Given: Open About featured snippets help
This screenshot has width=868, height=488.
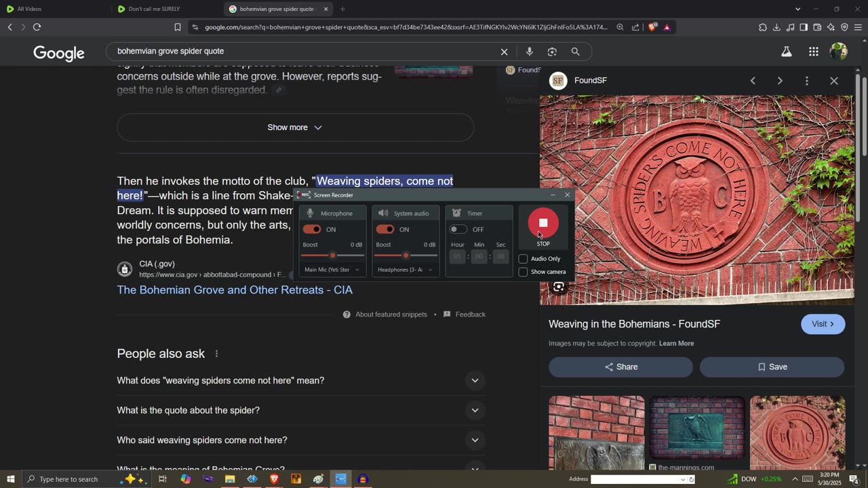Looking at the screenshot, I should 385,314.
